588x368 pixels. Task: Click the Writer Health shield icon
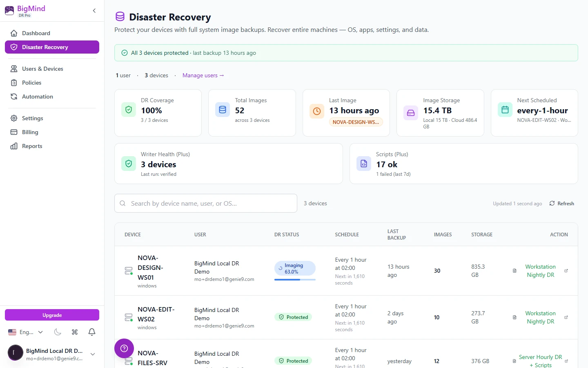129,164
